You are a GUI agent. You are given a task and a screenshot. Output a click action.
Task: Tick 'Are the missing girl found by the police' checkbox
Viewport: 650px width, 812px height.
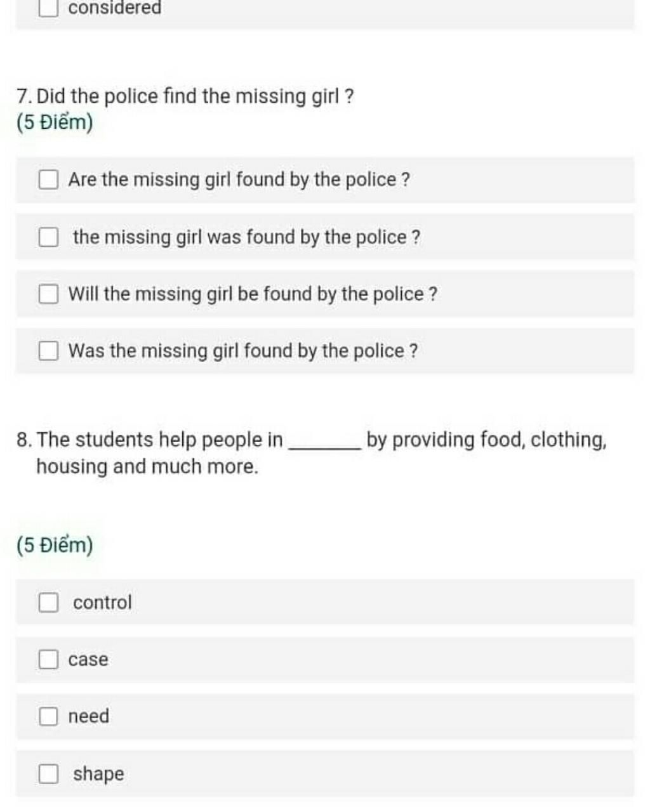[48, 180]
